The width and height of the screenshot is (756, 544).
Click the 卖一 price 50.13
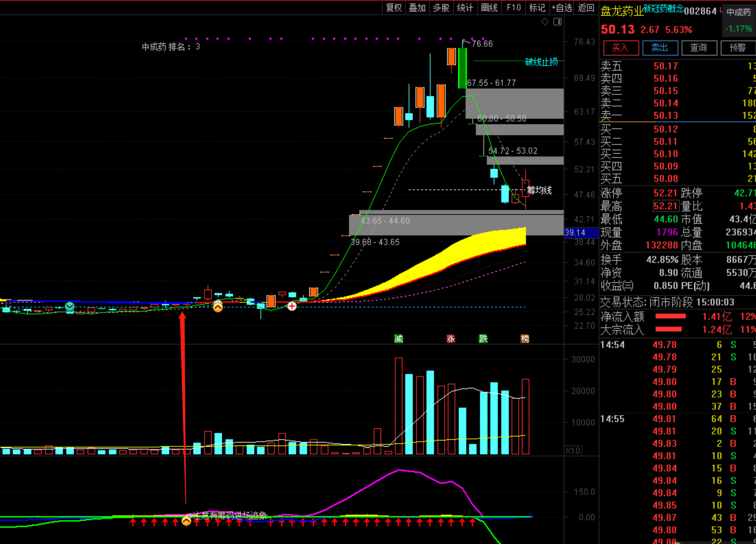click(x=665, y=115)
